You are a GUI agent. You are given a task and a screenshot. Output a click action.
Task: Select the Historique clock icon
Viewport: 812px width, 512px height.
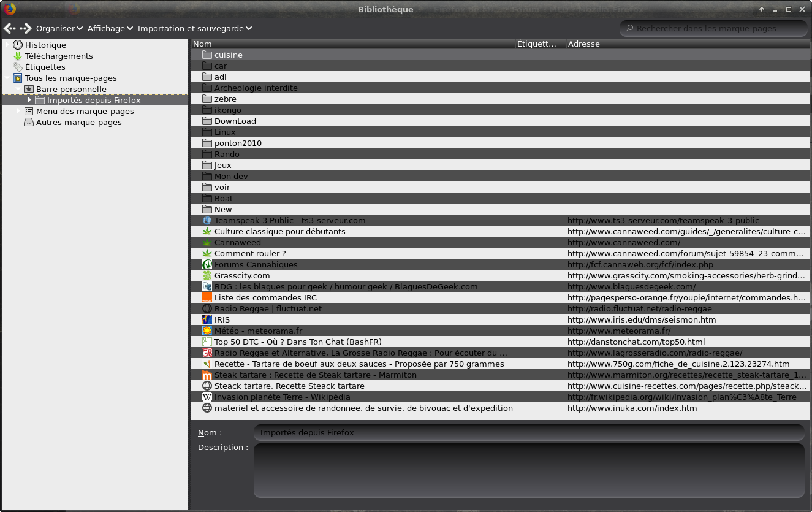pos(18,45)
